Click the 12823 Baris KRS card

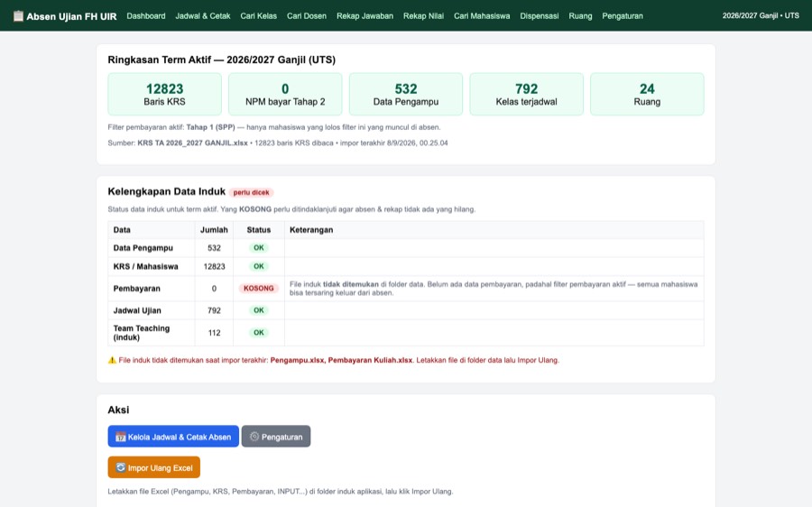tap(165, 94)
